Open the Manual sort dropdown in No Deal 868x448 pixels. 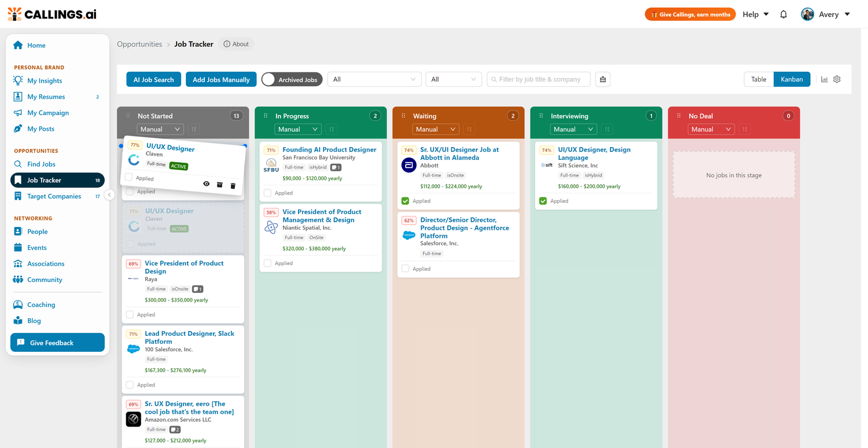(711, 129)
